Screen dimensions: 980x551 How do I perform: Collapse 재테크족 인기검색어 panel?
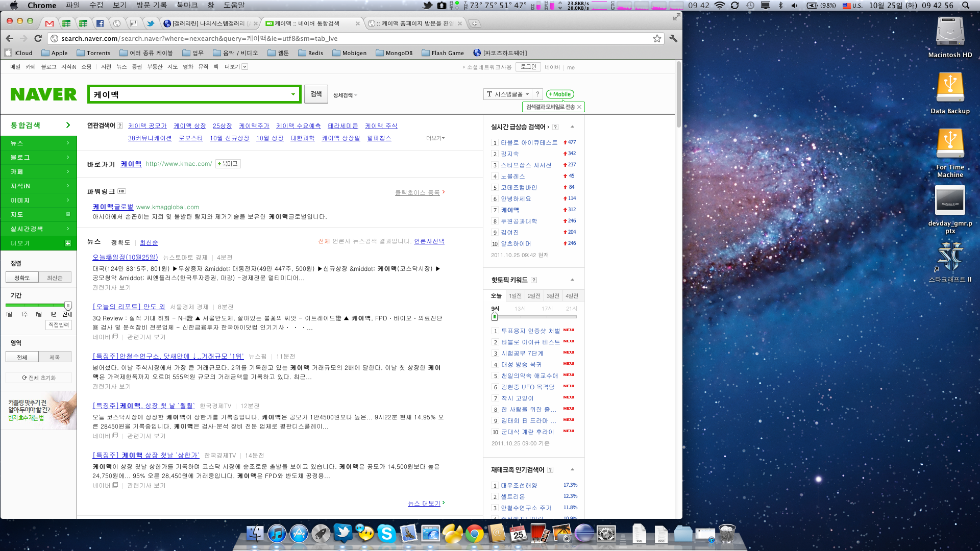click(x=572, y=469)
